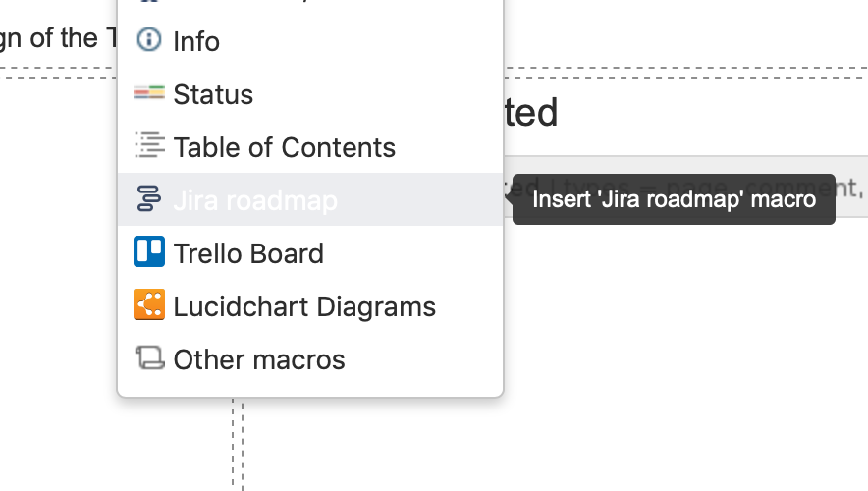Click the heading text ending in "ted"

coord(530,112)
